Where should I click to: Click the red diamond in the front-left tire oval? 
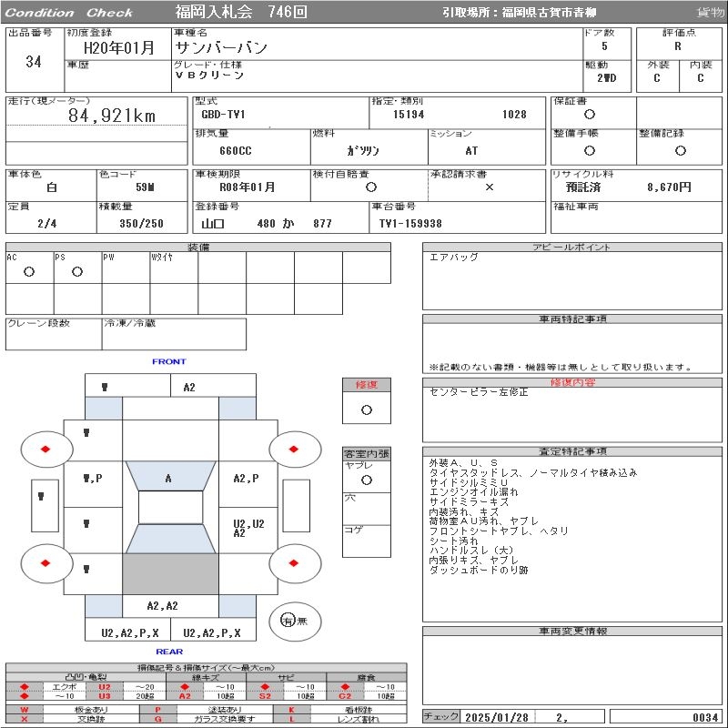pos(45,449)
